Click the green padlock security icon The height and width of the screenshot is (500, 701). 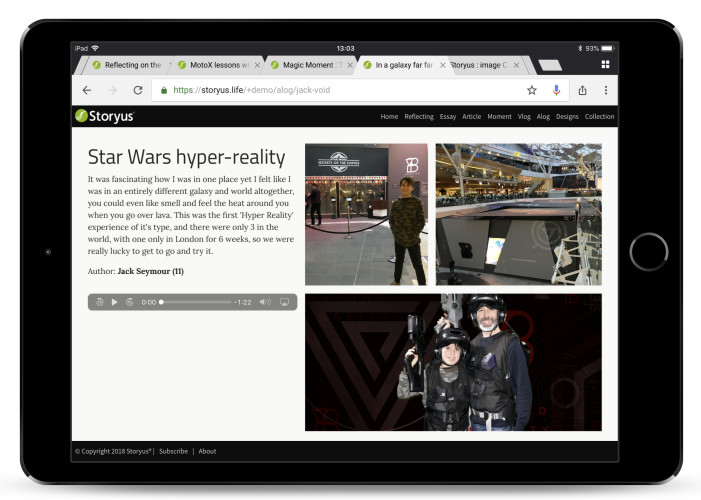164,90
